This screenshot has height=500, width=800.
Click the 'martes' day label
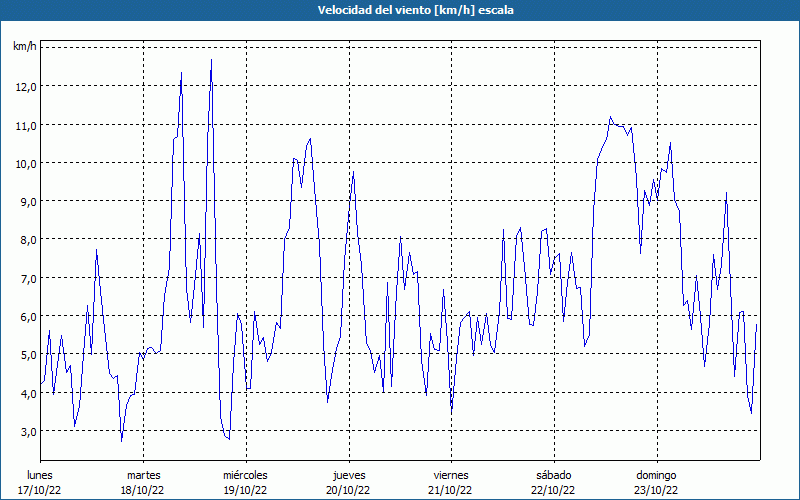pyautogui.click(x=144, y=475)
